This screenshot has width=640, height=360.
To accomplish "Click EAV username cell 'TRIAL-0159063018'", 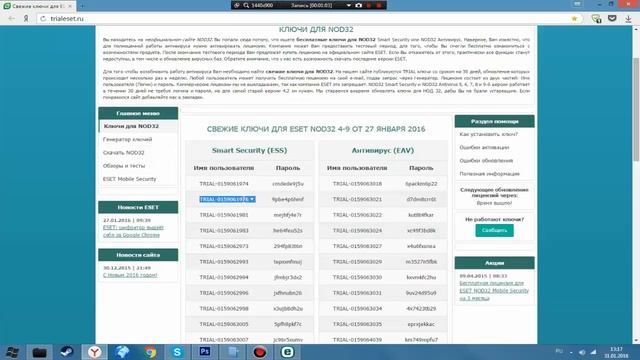I will 357,184.
